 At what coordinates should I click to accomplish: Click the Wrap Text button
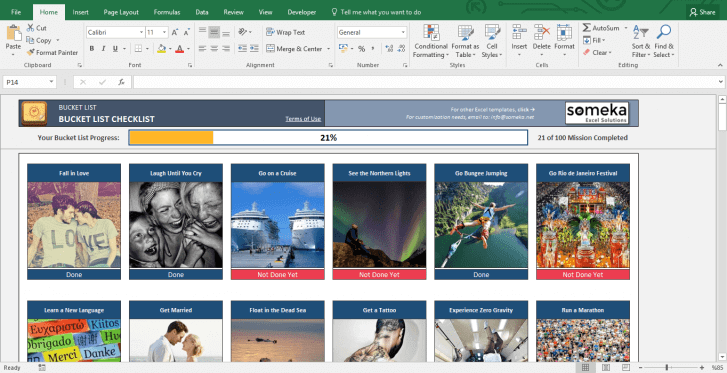click(x=286, y=32)
